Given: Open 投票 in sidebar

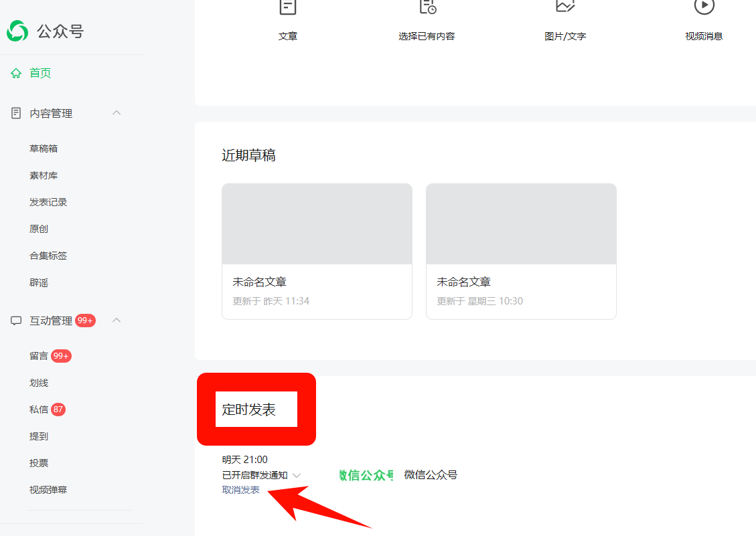Looking at the screenshot, I should click(x=39, y=463).
